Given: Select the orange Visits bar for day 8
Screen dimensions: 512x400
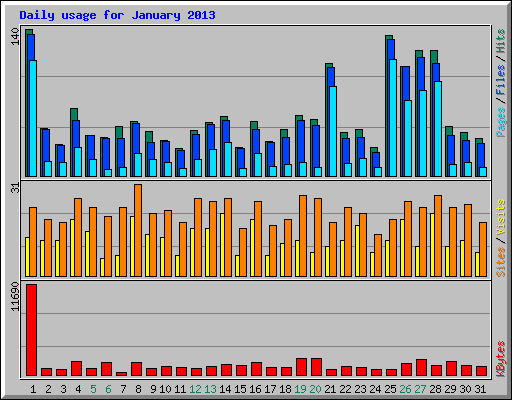Looking at the screenshot, I should [x=138, y=230].
